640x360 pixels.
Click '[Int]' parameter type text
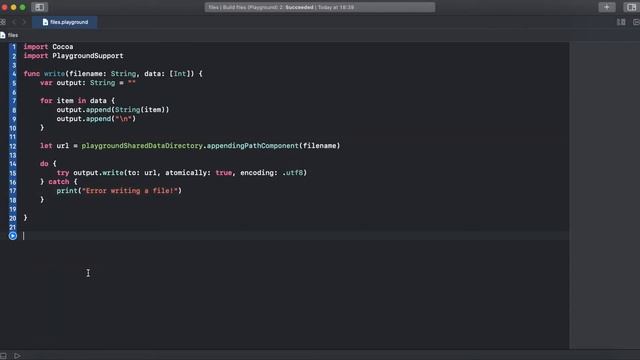point(182,73)
